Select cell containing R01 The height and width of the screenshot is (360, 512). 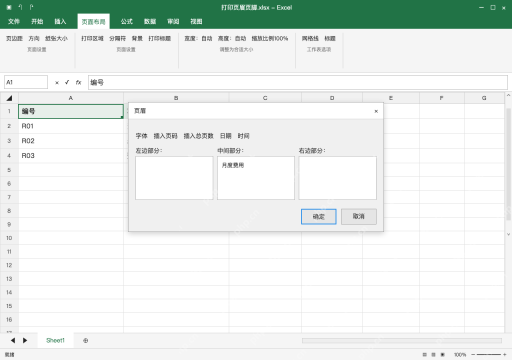pyautogui.click(x=71, y=126)
